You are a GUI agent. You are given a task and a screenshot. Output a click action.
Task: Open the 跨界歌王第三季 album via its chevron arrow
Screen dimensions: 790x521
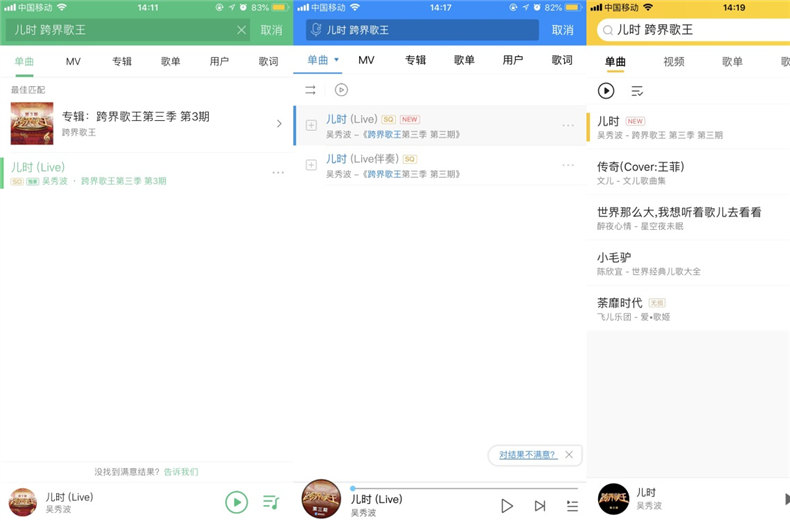[x=279, y=124]
